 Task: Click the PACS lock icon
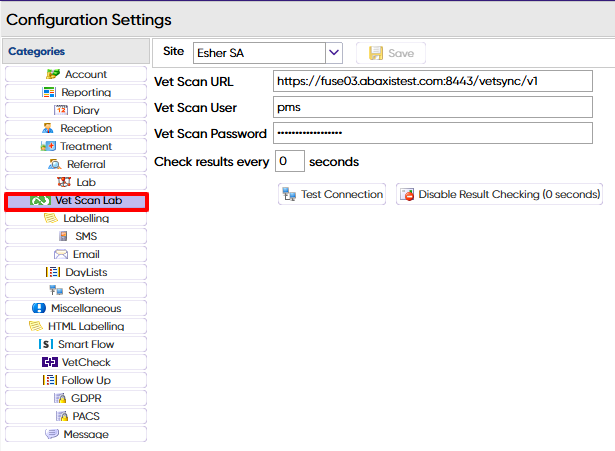[x=62, y=416]
